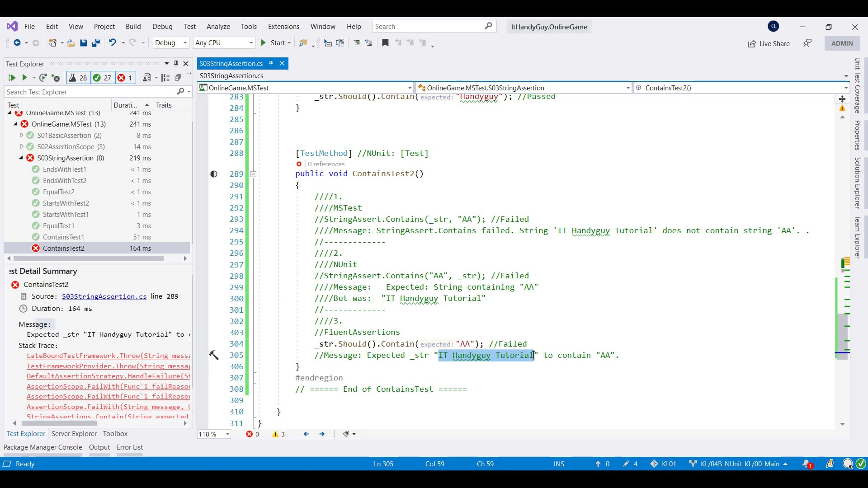The width and height of the screenshot is (868, 488).
Task: Click the Undo toolbar icon
Action: pos(112,43)
